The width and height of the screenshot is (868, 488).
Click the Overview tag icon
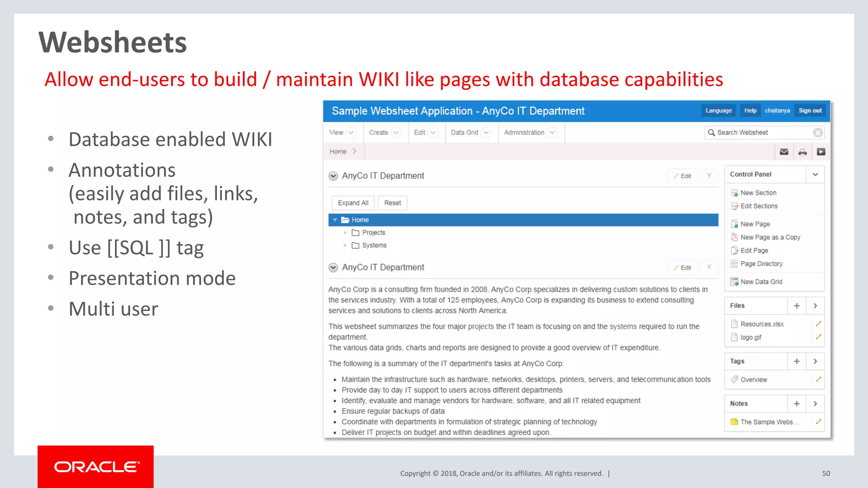734,380
